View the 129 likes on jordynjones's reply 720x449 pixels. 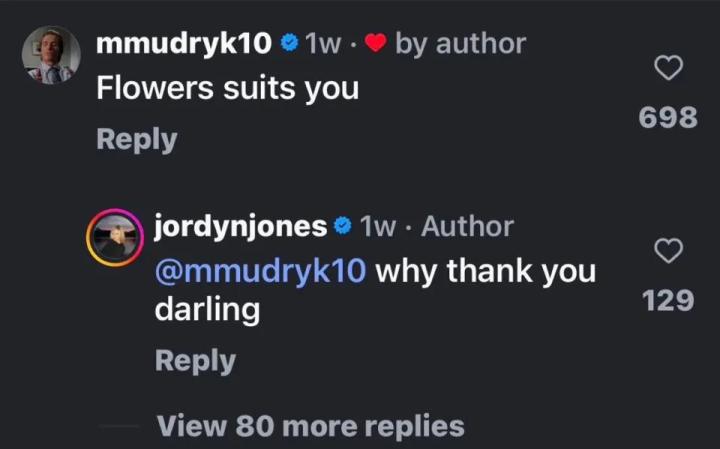[x=668, y=301]
